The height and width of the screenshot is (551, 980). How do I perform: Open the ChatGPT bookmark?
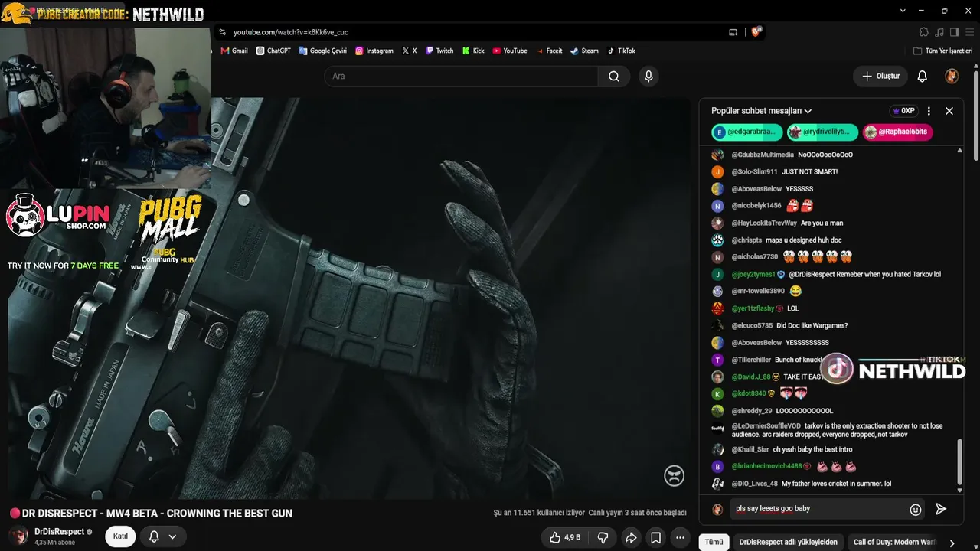pyautogui.click(x=273, y=51)
